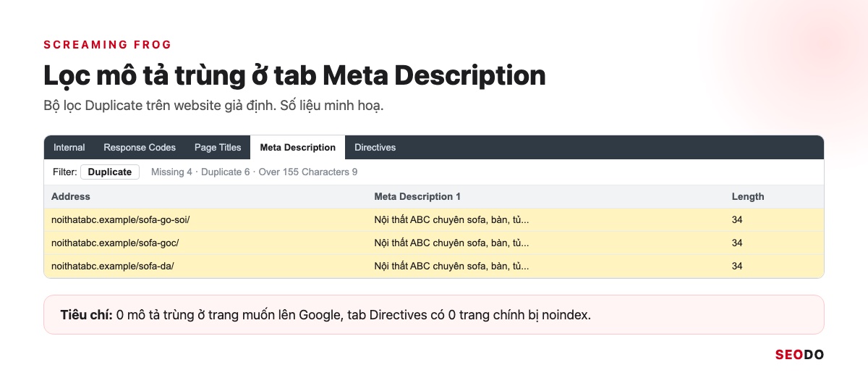Select the noithatabc.example/sofa-go-soi/ address
Screen dimensions: 868x378
tap(121, 219)
